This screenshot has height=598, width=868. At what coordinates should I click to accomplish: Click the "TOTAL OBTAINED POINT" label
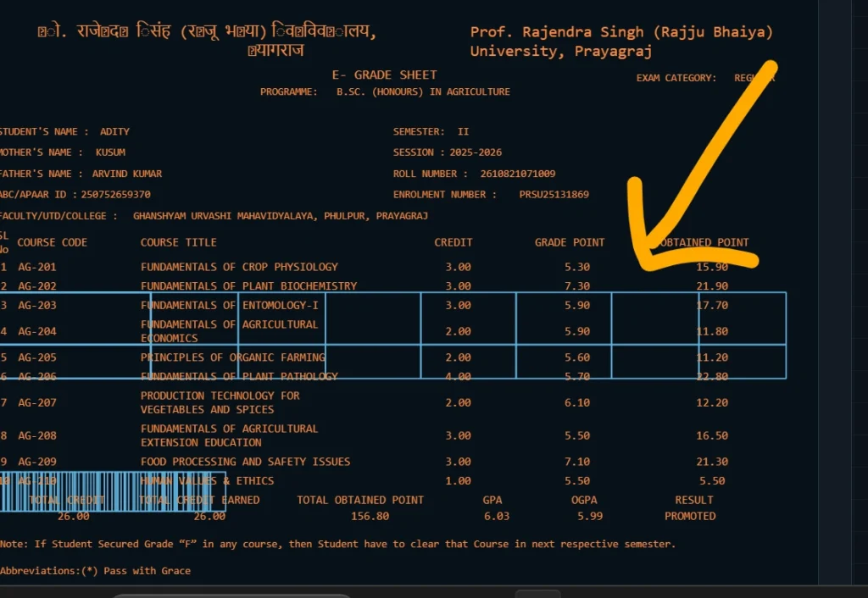click(359, 500)
